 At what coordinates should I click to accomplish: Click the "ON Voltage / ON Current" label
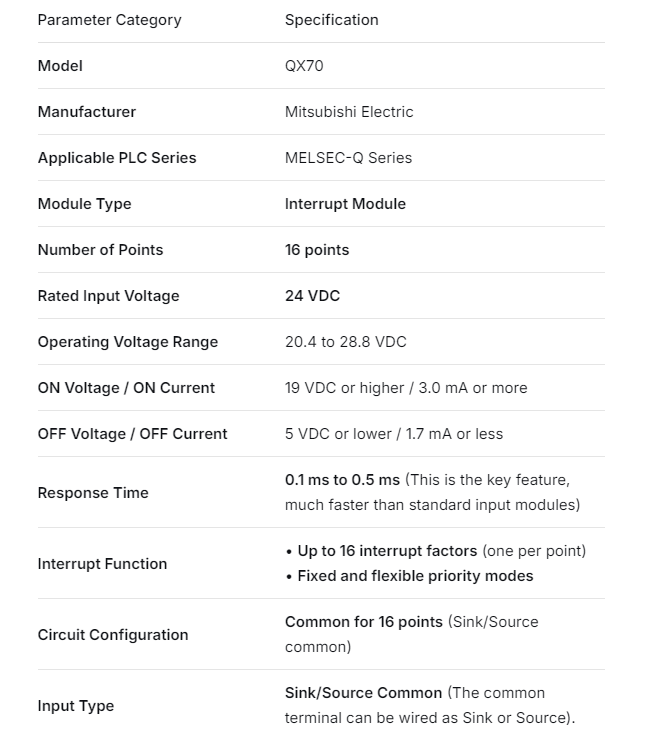click(x=126, y=388)
